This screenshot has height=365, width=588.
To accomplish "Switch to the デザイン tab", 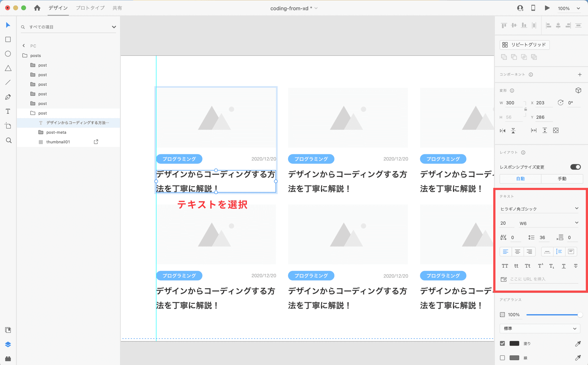I will 58,8.
